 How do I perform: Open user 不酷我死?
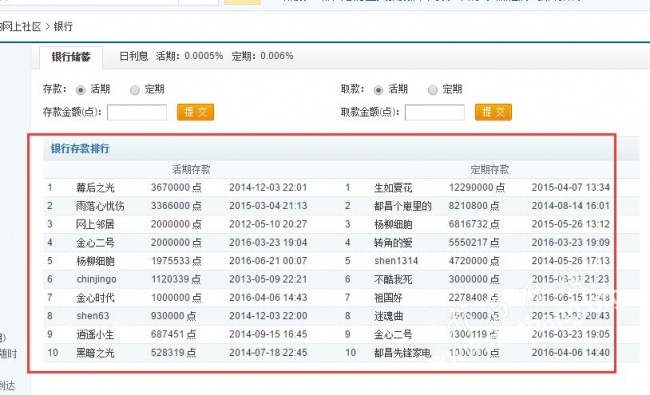pyautogui.click(x=393, y=279)
